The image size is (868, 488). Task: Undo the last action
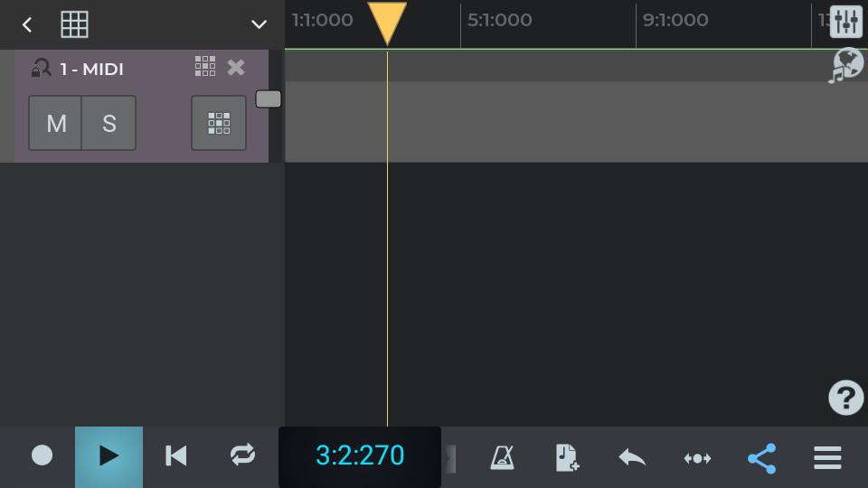(632, 457)
